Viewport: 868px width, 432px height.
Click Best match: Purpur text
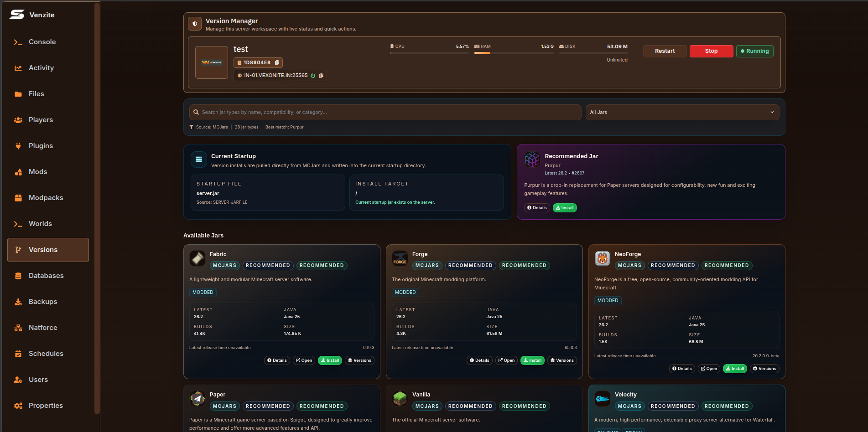click(x=285, y=127)
